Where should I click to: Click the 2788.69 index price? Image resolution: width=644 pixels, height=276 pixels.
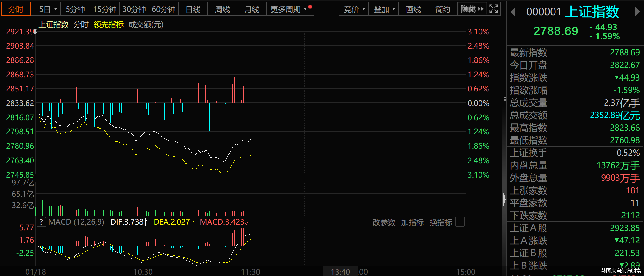(555, 31)
